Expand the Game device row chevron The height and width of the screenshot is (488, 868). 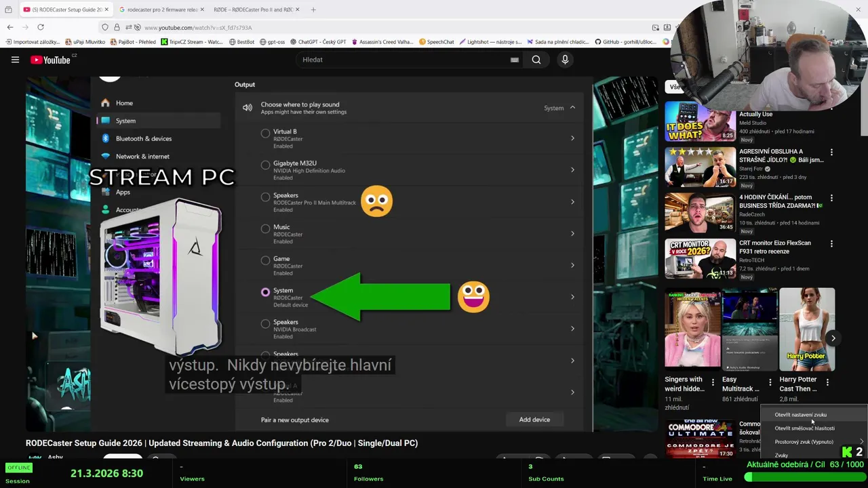tap(572, 265)
